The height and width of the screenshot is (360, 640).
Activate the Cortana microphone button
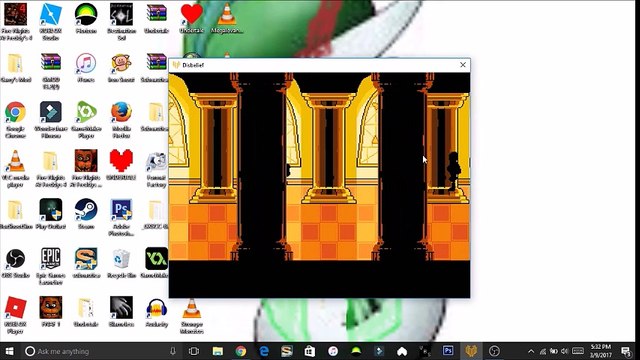click(x=173, y=351)
